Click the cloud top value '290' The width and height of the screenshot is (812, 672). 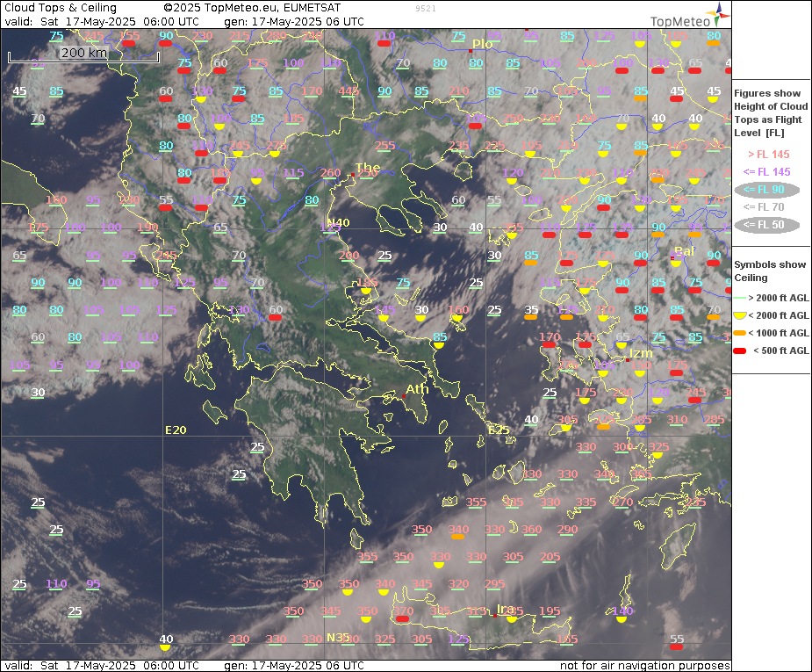(568, 530)
